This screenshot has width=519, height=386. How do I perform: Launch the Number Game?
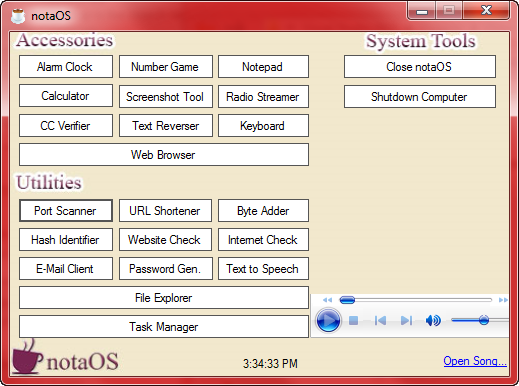(x=166, y=67)
